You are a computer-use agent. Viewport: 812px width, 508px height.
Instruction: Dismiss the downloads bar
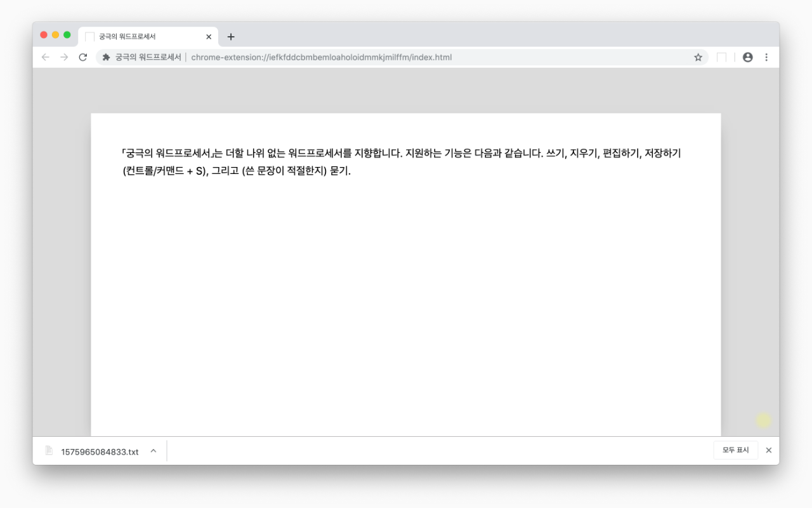tap(768, 450)
